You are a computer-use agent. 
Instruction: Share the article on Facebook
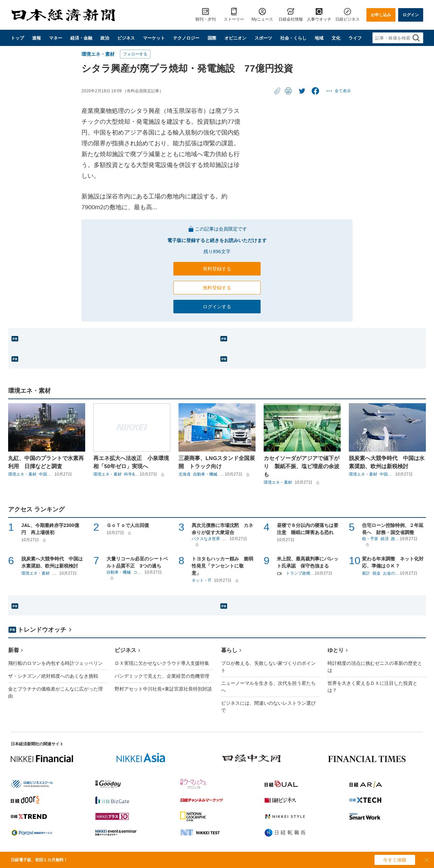pyautogui.click(x=315, y=91)
